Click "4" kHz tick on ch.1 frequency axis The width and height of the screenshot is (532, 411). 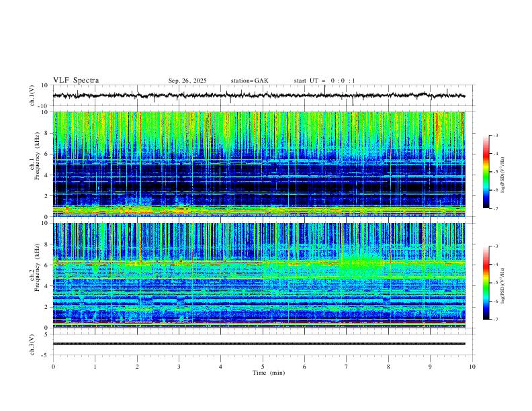point(46,175)
